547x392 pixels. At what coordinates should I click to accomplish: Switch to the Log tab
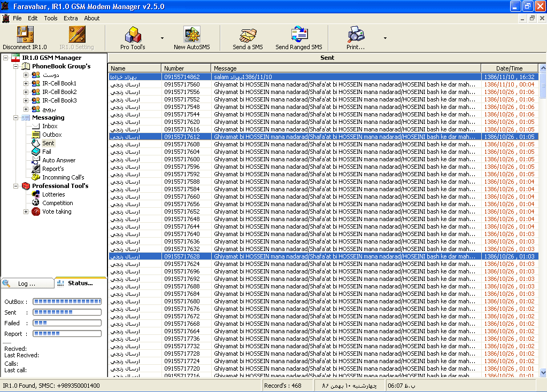click(28, 284)
